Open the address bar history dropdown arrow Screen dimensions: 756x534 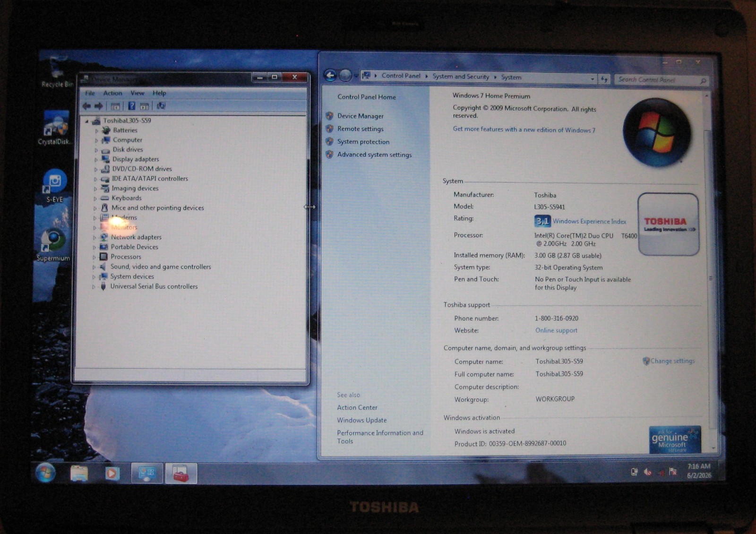coord(593,79)
